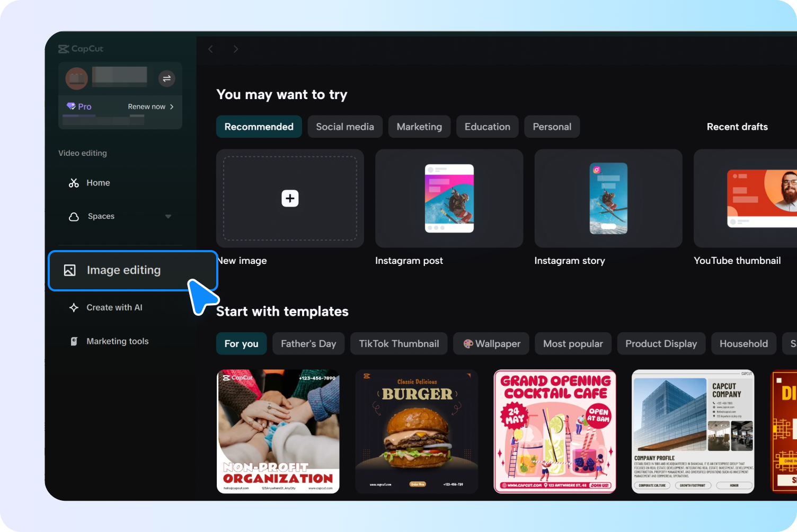Select the Recommended tab
The height and width of the screenshot is (532, 797).
(259, 127)
